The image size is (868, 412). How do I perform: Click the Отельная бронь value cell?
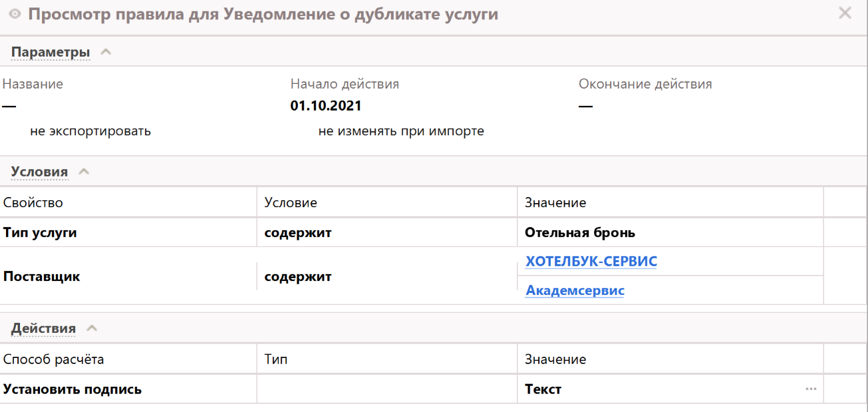(579, 233)
